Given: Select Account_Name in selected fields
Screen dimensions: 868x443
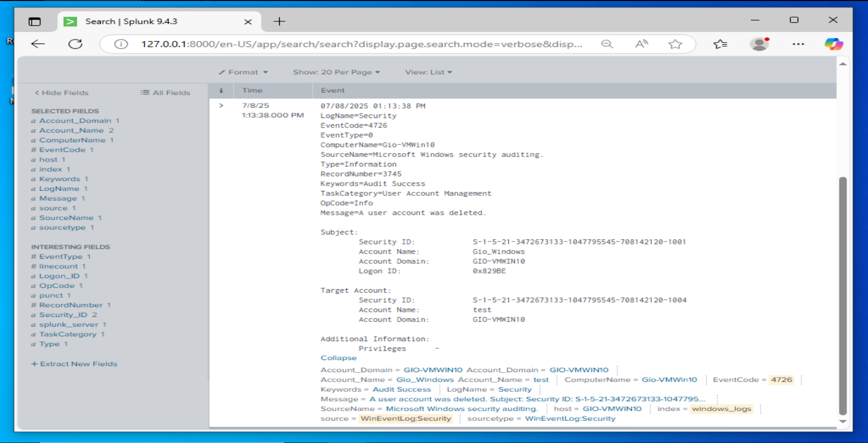Looking at the screenshot, I should [x=71, y=130].
